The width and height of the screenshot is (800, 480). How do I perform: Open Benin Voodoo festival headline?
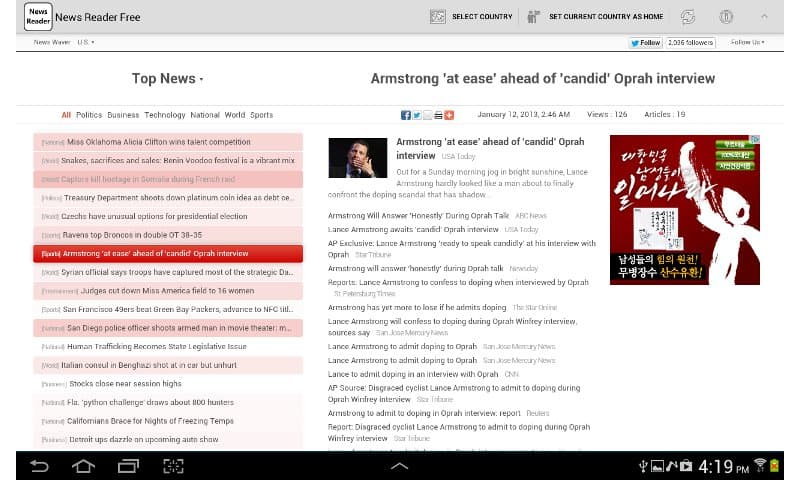click(168, 161)
